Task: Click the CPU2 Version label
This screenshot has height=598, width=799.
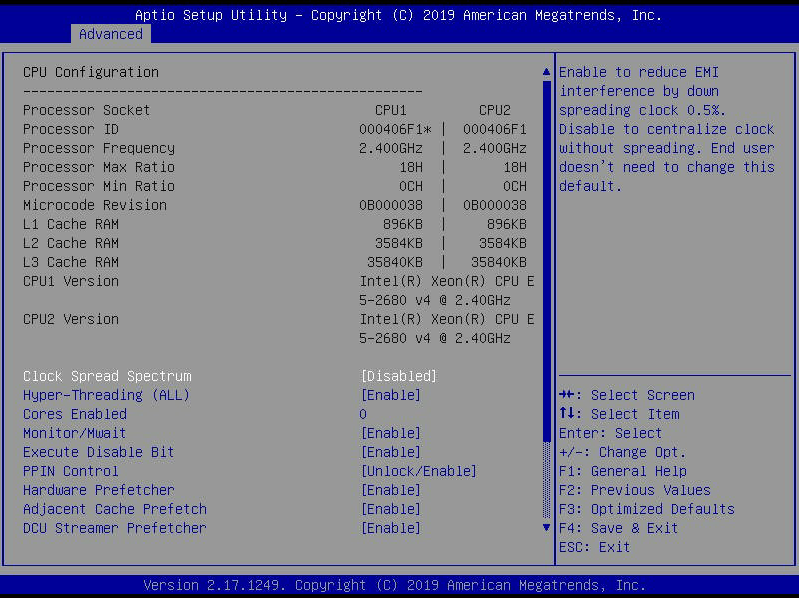Action: 71,319
